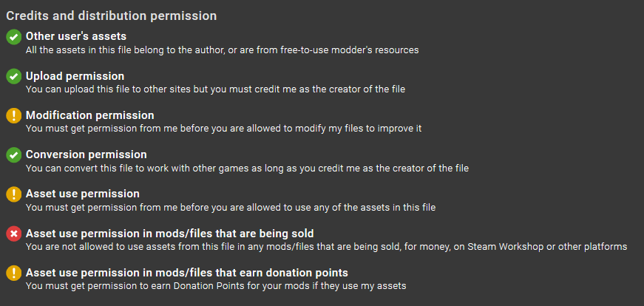Click the red X icon for mods being sold

coord(13,234)
